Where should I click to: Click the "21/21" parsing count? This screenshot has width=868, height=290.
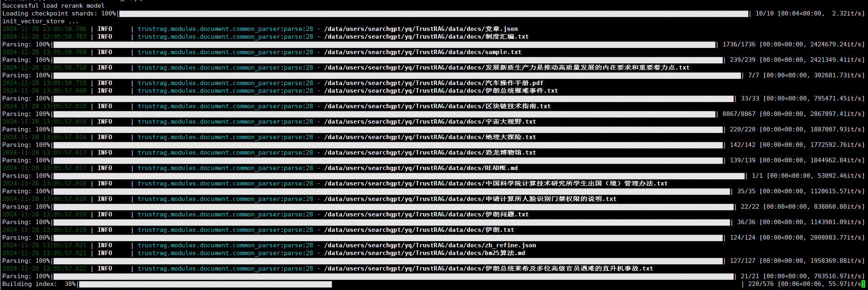click(750, 276)
